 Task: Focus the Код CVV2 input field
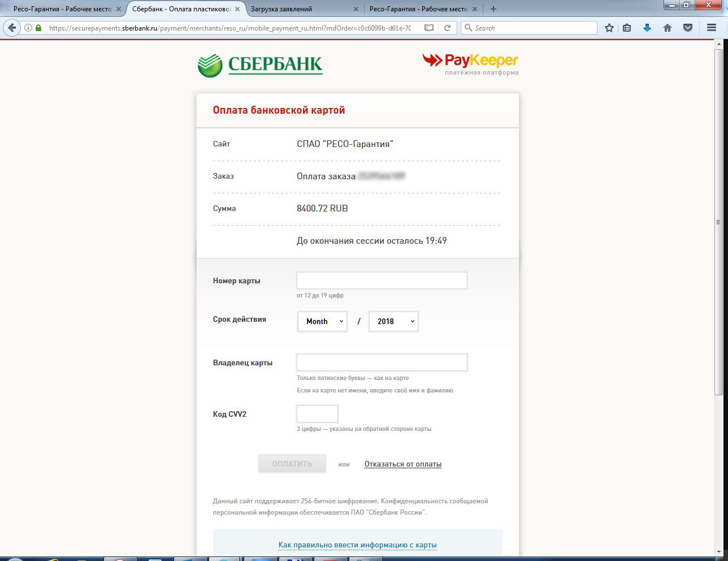[x=317, y=414]
